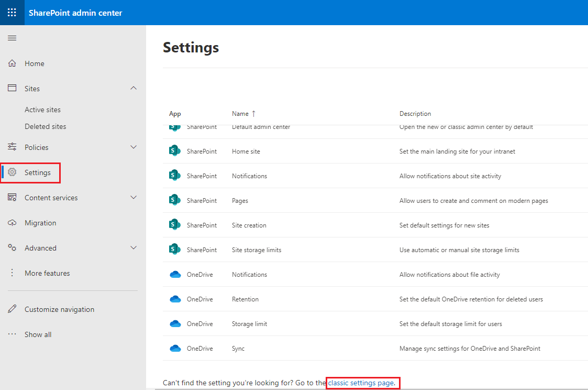This screenshot has height=390, width=588.
Task: Open the app launcher waffle icon
Action: click(x=12, y=13)
